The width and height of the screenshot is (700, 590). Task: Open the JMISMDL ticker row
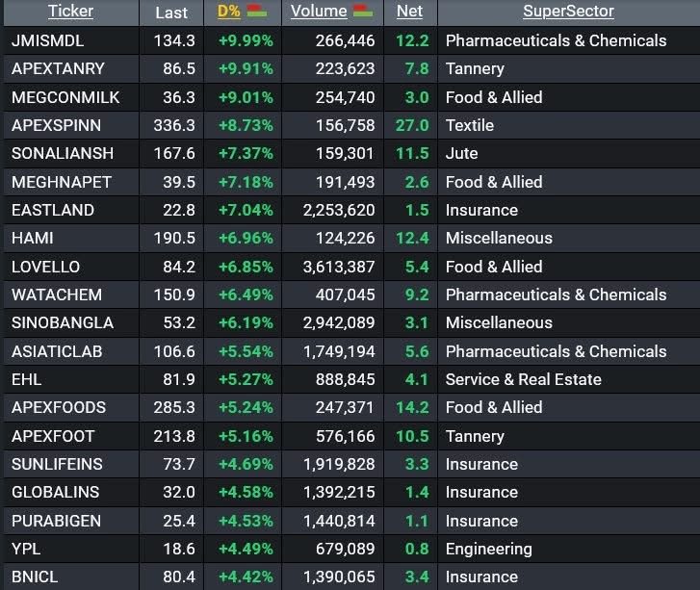tap(49, 40)
